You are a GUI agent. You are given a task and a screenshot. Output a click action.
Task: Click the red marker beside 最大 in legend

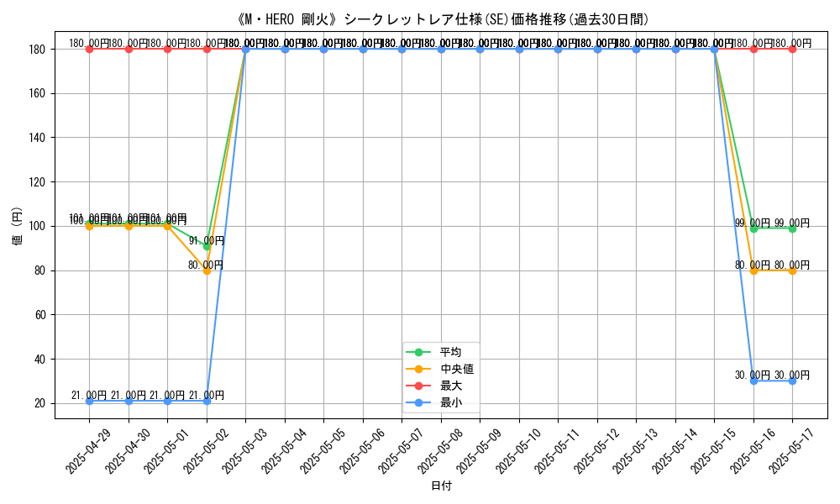pos(419,386)
